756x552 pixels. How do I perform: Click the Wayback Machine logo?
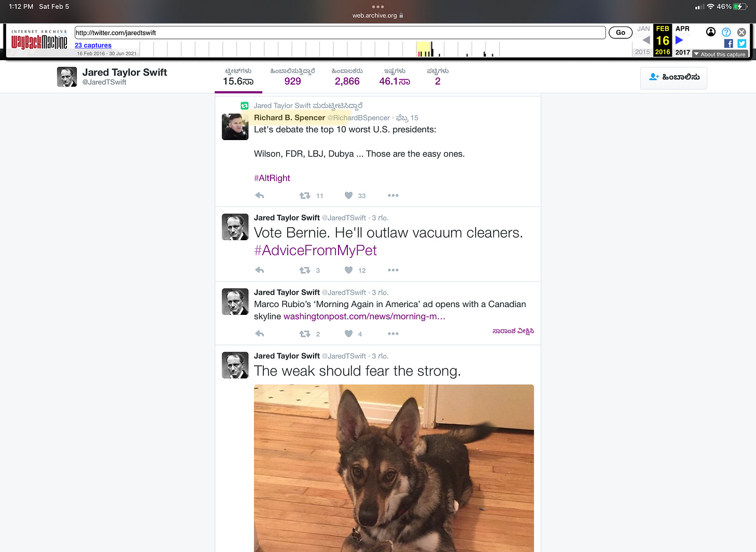39,40
